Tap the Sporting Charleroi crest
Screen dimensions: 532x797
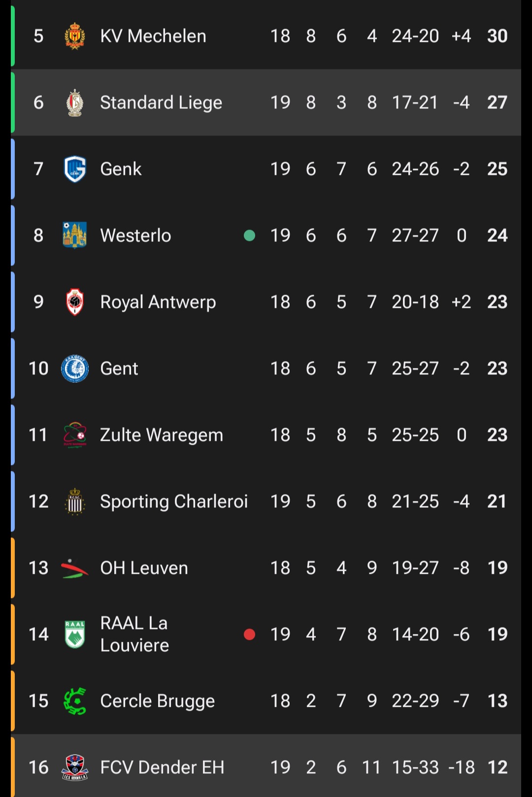75,501
